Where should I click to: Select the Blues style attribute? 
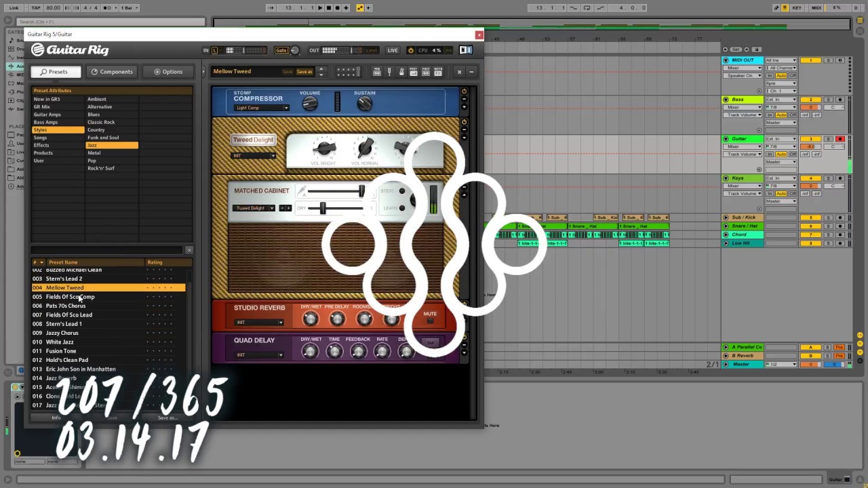click(x=112, y=115)
